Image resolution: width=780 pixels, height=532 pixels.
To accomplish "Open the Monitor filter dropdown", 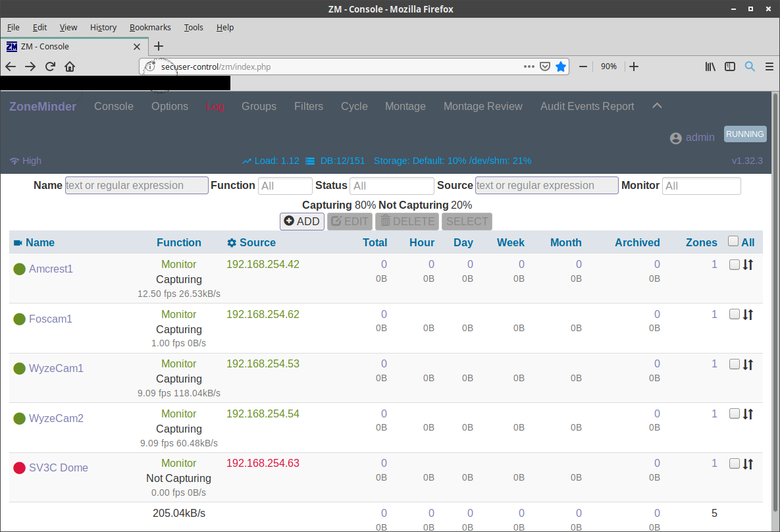I will pyautogui.click(x=702, y=186).
